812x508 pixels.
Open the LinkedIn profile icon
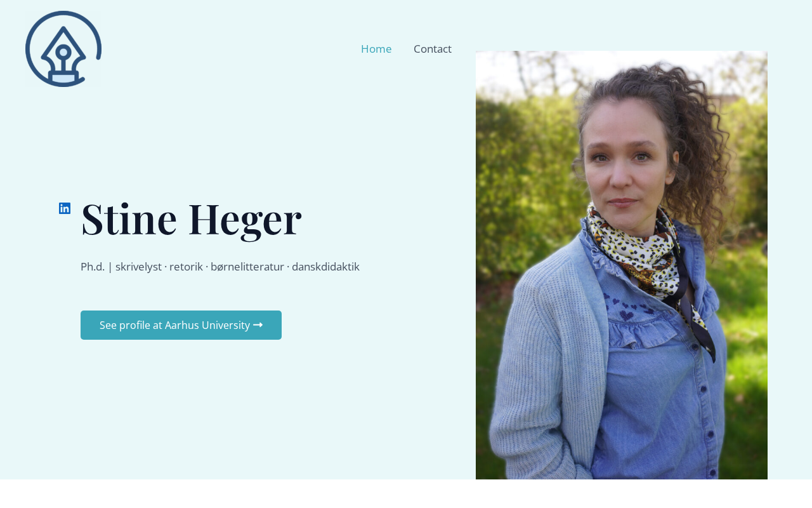click(x=65, y=208)
